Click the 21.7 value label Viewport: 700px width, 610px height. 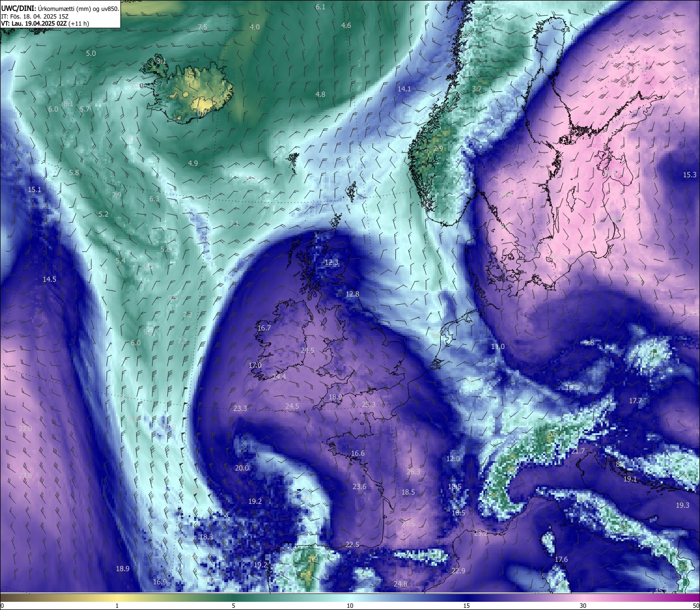pos(578,451)
